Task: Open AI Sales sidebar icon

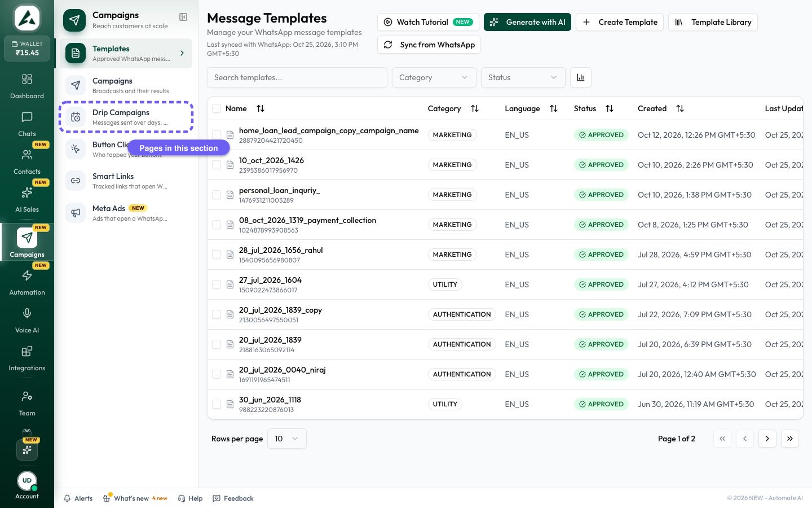Action: [x=27, y=192]
